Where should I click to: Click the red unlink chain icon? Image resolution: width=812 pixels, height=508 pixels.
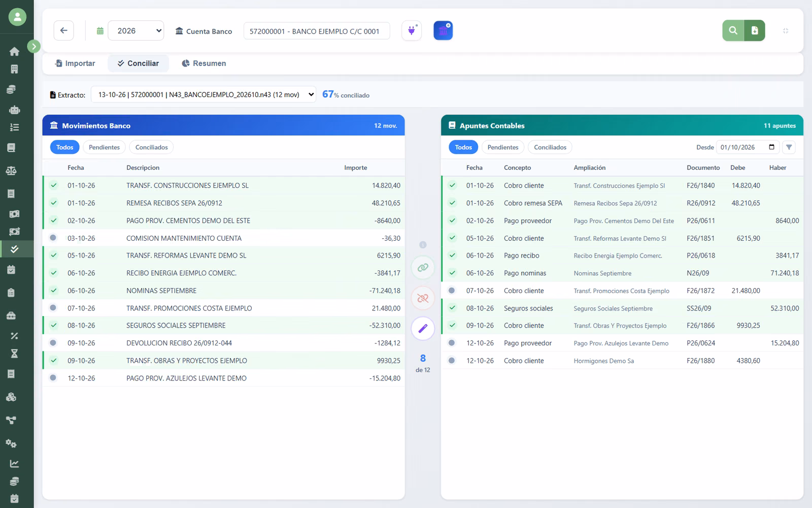pyautogui.click(x=423, y=298)
